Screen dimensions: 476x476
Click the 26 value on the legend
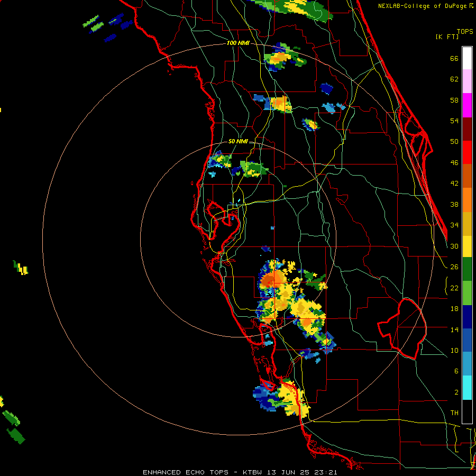pos(454,267)
